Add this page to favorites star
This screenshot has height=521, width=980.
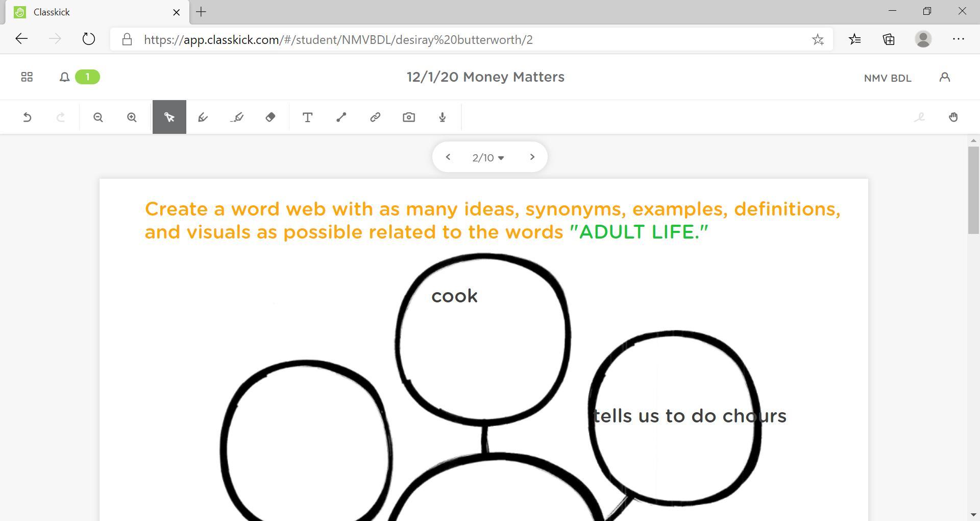pyautogui.click(x=818, y=40)
